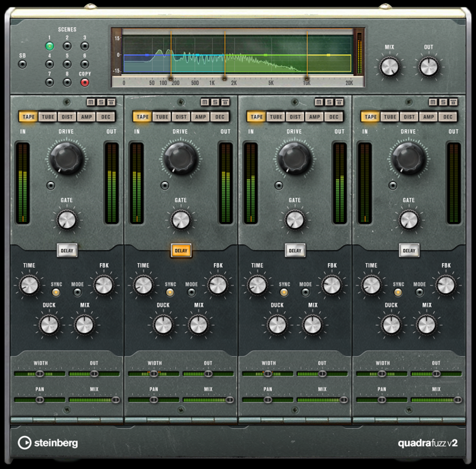Image resolution: width=476 pixels, height=469 pixels.
Task: Select scene 1 (lit green)
Action: pyautogui.click(x=50, y=46)
